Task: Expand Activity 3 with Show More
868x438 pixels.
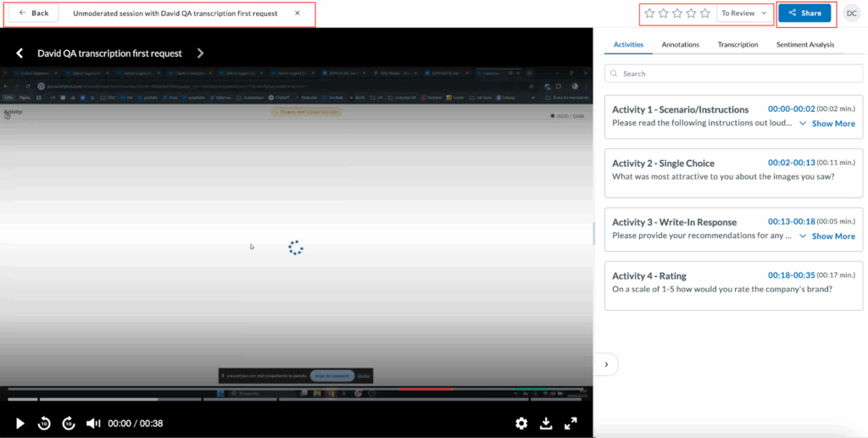Action: pyautogui.click(x=827, y=236)
